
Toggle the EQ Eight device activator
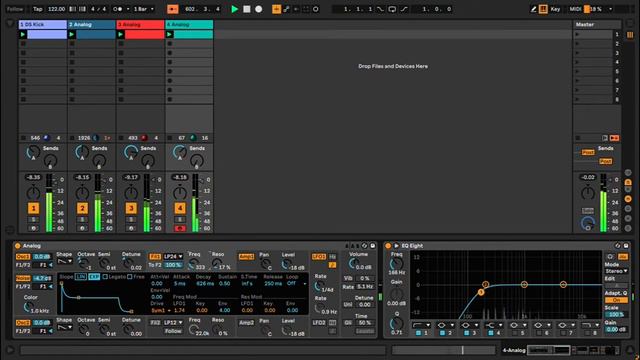pos(388,246)
